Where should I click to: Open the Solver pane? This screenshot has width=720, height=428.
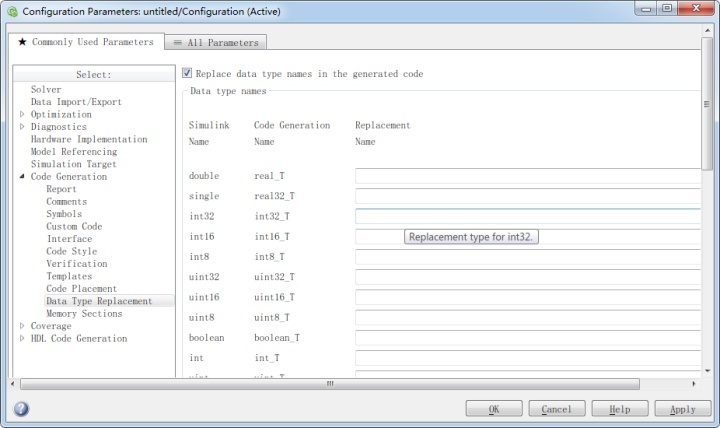tap(46, 89)
